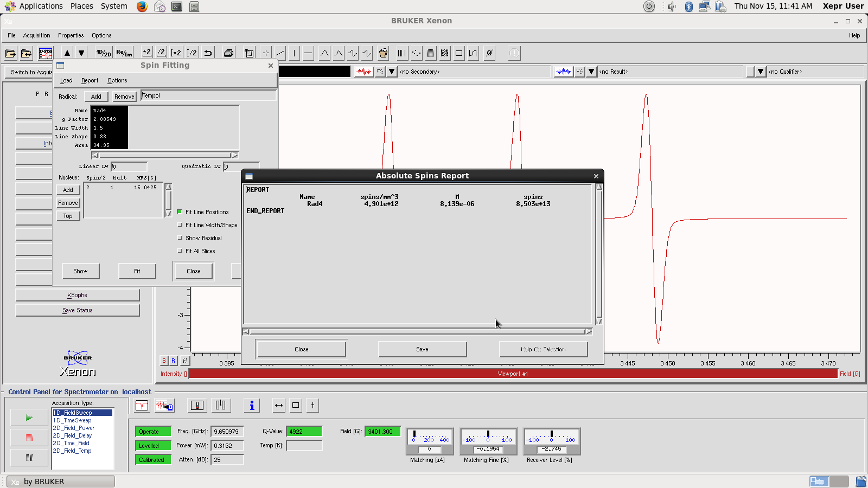This screenshot has width=868, height=488.
Task: Select 2D_Field_Power acquisition type
Action: point(74,428)
